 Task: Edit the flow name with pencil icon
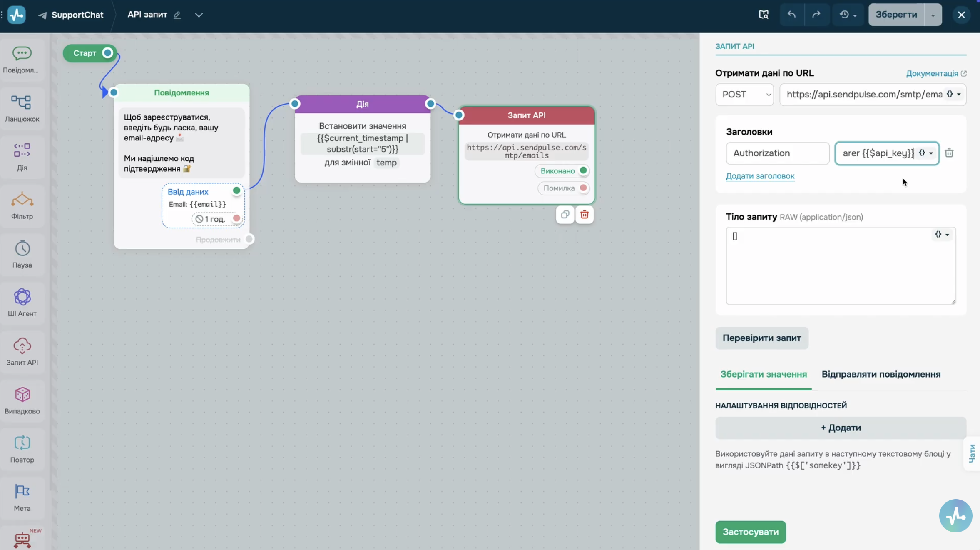[177, 15]
